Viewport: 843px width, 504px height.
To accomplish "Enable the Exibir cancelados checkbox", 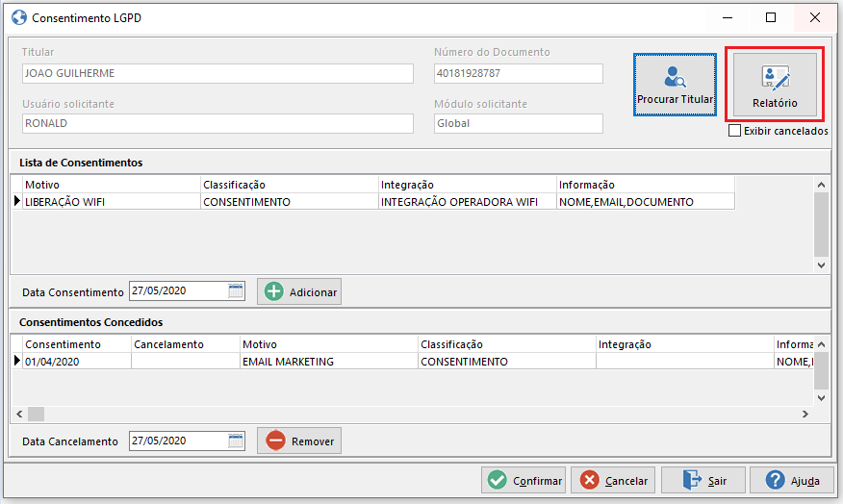I will pyautogui.click(x=734, y=131).
